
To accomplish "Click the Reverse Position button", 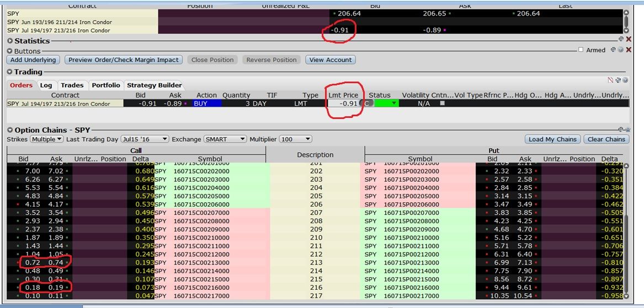I will click(272, 60).
